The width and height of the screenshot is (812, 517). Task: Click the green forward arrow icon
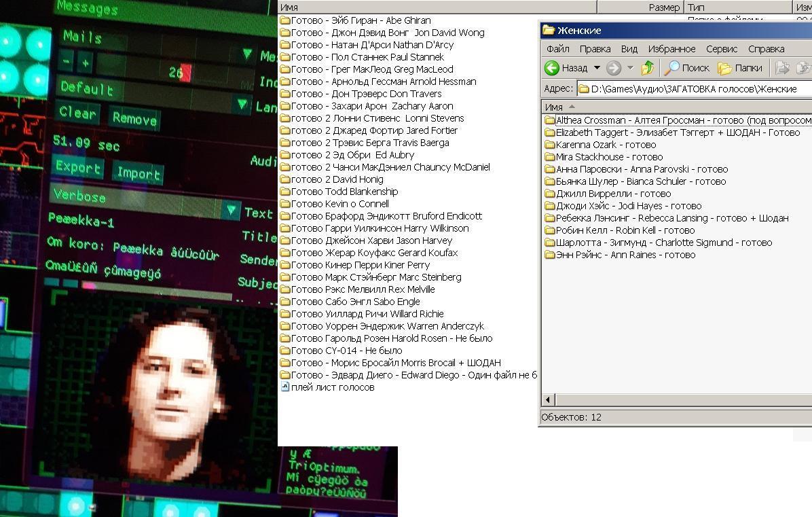[x=614, y=68]
